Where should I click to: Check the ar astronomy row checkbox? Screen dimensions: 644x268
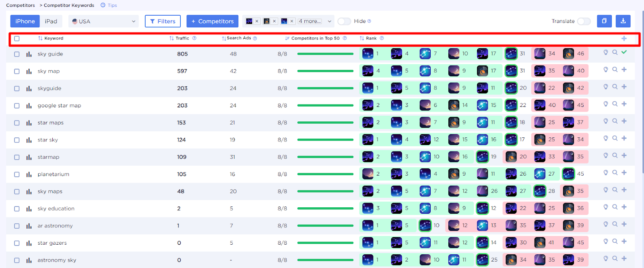[x=17, y=226]
